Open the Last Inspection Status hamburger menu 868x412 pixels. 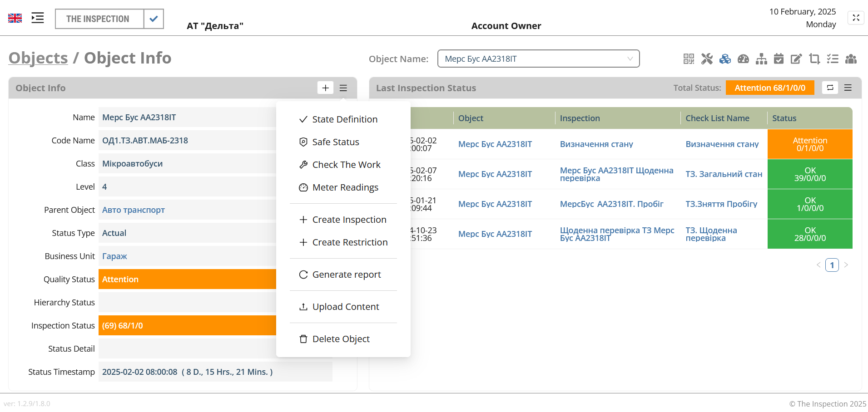click(x=848, y=88)
